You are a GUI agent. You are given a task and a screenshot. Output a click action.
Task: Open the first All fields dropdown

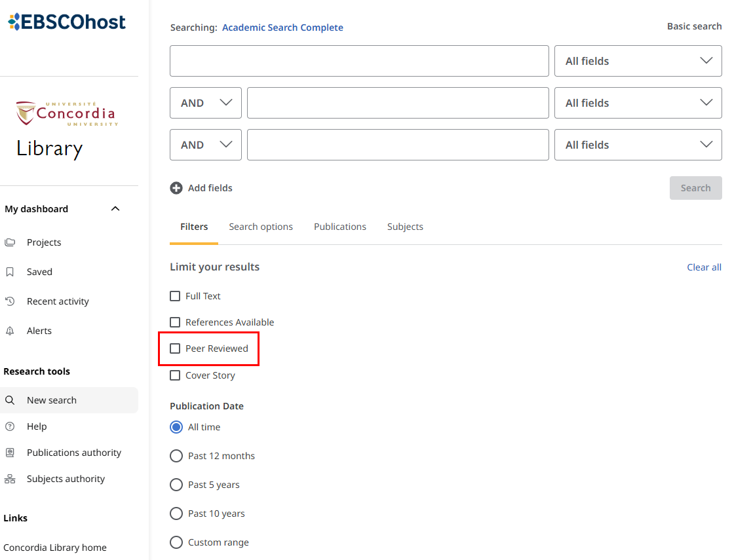coord(638,61)
